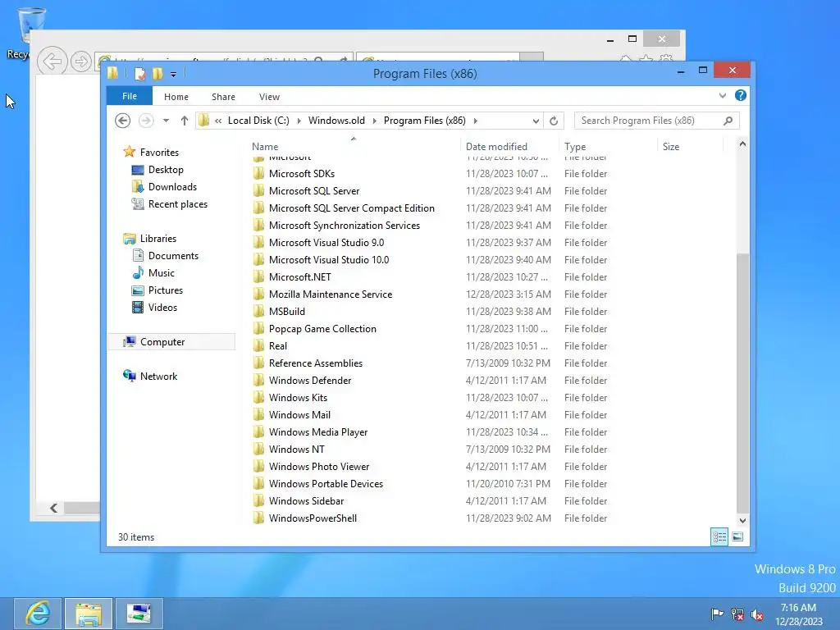Image resolution: width=840 pixels, height=630 pixels.
Task: Open Customize Quick Access Toolbar dropdown
Action: click(174, 75)
